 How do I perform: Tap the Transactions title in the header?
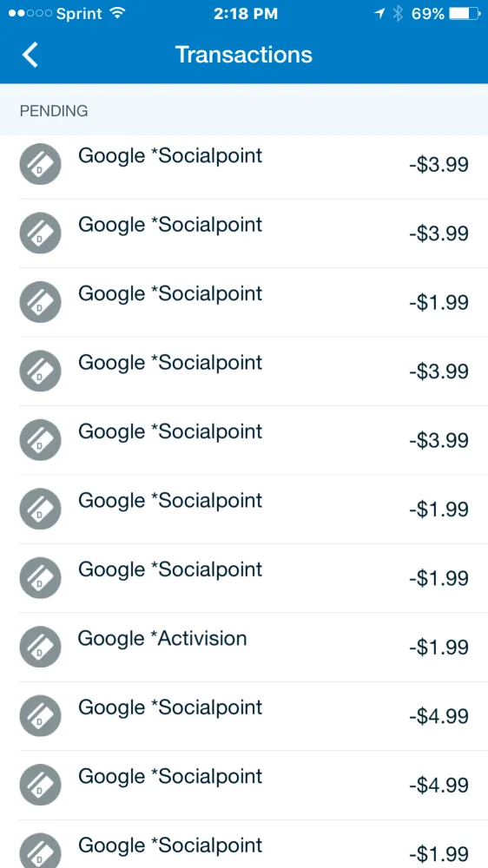click(244, 55)
